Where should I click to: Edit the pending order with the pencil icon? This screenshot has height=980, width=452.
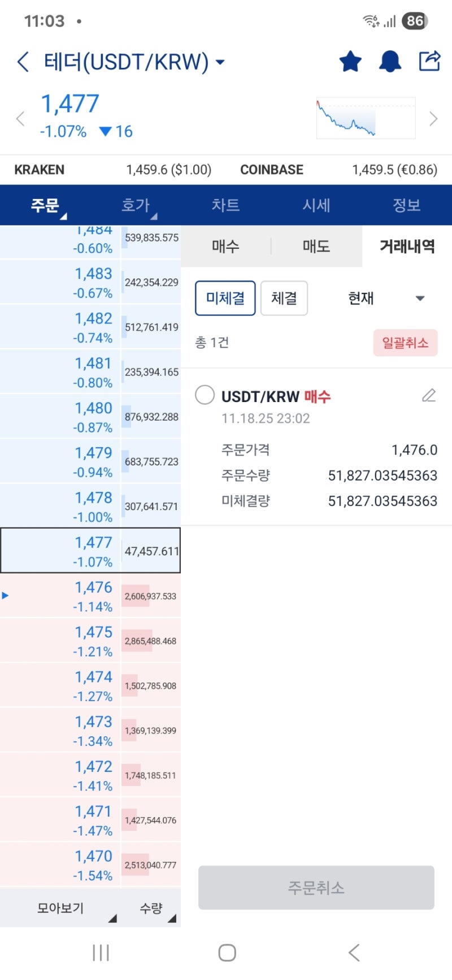429,396
